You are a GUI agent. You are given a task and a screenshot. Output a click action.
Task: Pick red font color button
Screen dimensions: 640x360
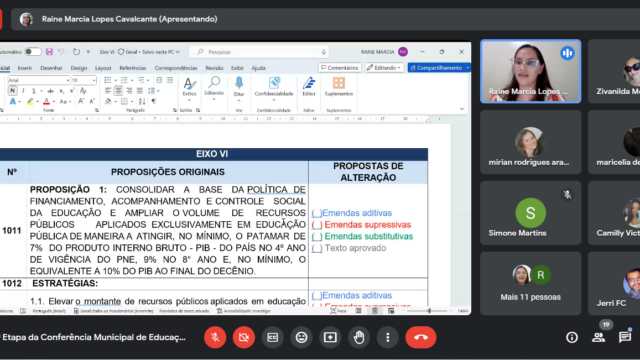47,101
